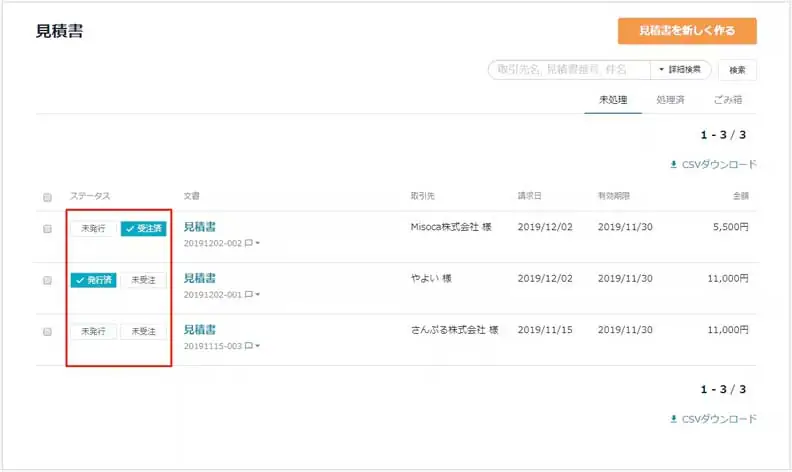
Task: Toggle the 受注済 status on Misoca株式会社 row
Action: (x=143, y=229)
